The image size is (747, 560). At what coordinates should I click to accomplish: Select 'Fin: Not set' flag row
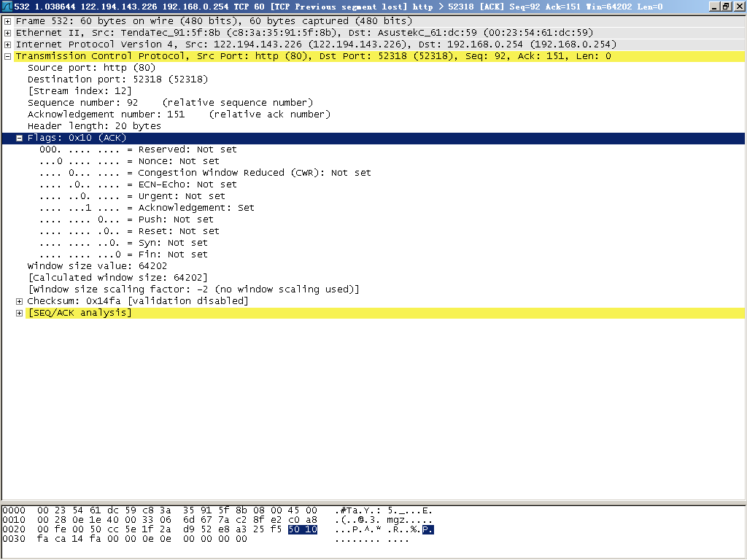coord(123,254)
